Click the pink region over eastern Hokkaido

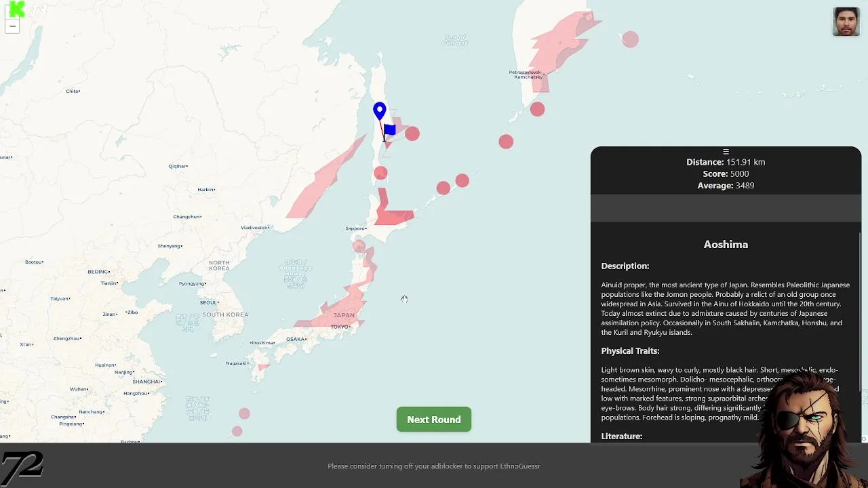pos(393,216)
